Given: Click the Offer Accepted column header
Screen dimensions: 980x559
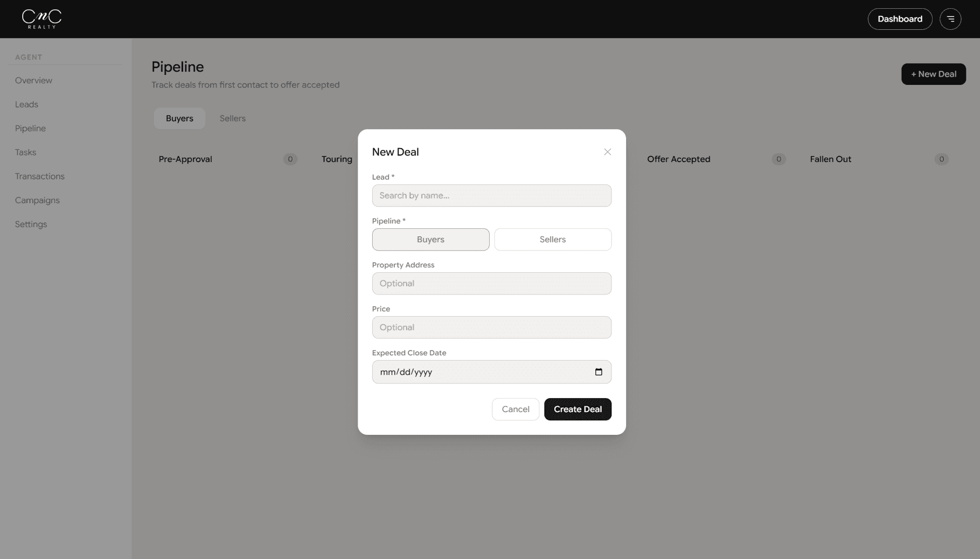Looking at the screenshot, I should 679,159.
